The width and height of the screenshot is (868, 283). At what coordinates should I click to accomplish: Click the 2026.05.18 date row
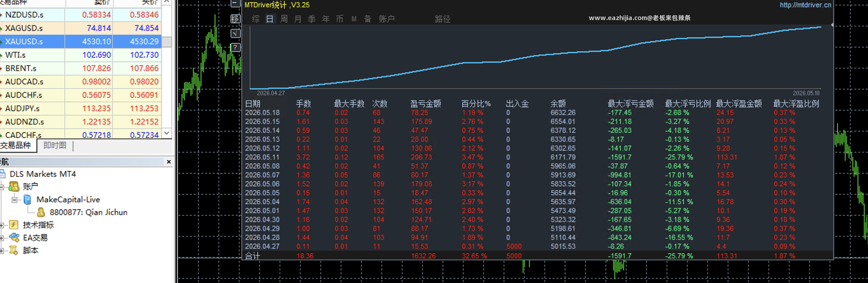pos(263,113)
